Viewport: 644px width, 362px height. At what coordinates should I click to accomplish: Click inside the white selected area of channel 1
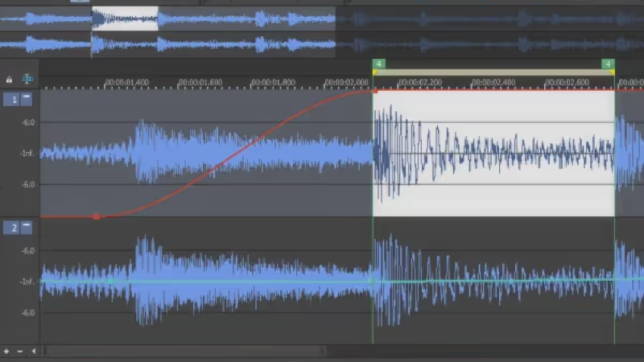point(493,153)
